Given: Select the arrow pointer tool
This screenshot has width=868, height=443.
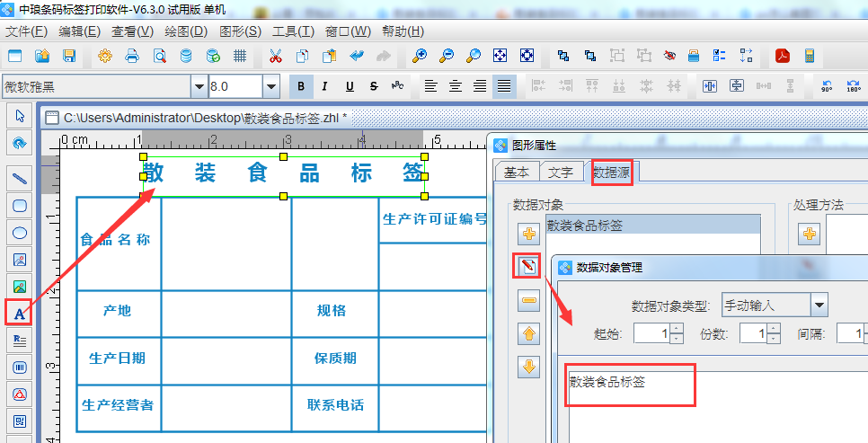Looking at the screenshot, I should (x=20, y=116).
